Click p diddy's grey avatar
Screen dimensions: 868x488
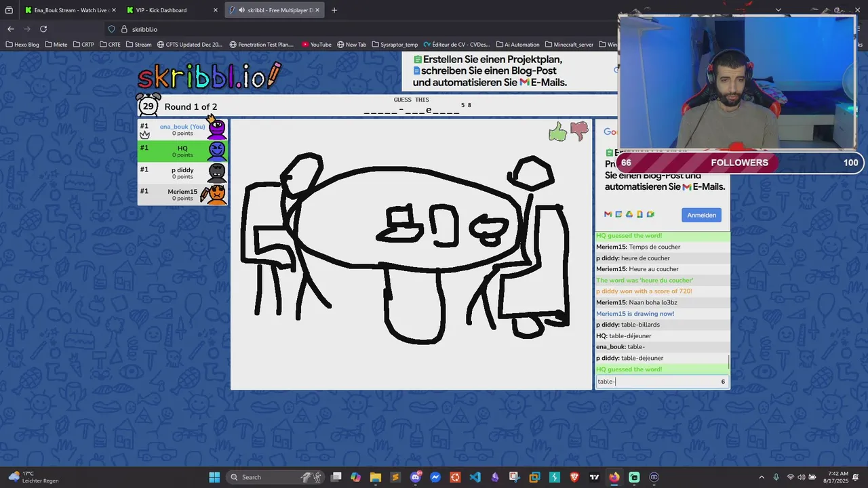coord(217,172)
